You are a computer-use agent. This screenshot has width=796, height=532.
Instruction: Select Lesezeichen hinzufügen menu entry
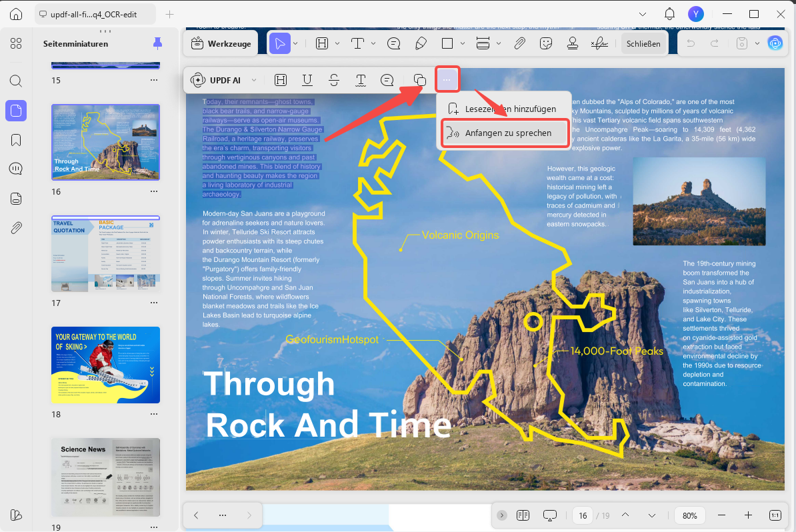click(x=503, y=109)
